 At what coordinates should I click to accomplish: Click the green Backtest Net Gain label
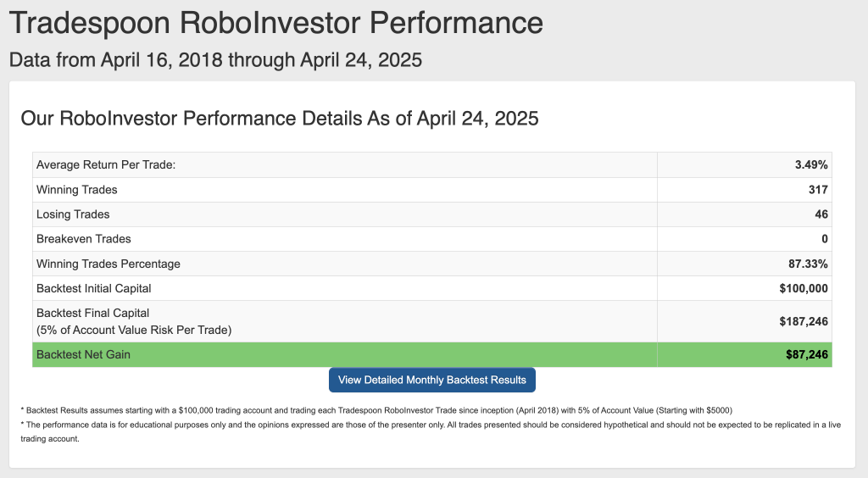[x=84, y=354]
